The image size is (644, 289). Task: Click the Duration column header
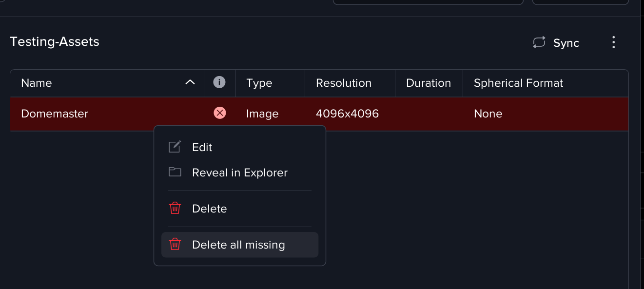point(428,83)
